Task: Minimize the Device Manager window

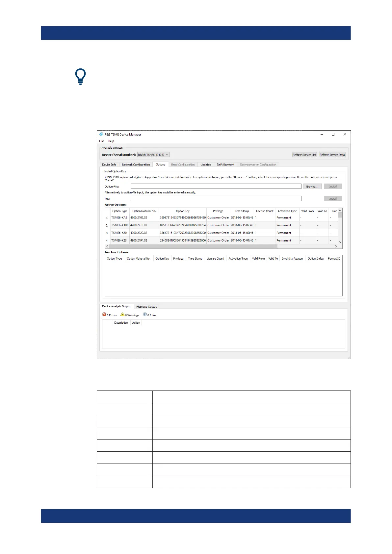Action: coord(322,134)
